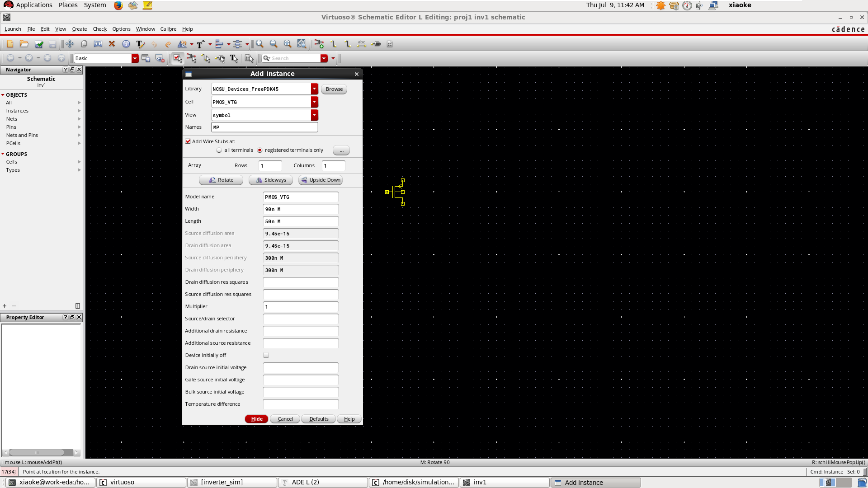Click the Check and Save icon
This screenshot has height=488, width=868.
click(39, 44)
